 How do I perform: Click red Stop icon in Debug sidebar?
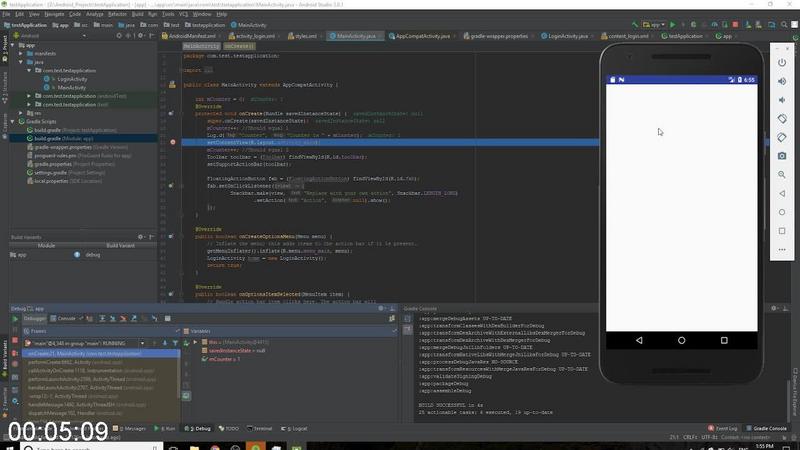click(15, 340)
